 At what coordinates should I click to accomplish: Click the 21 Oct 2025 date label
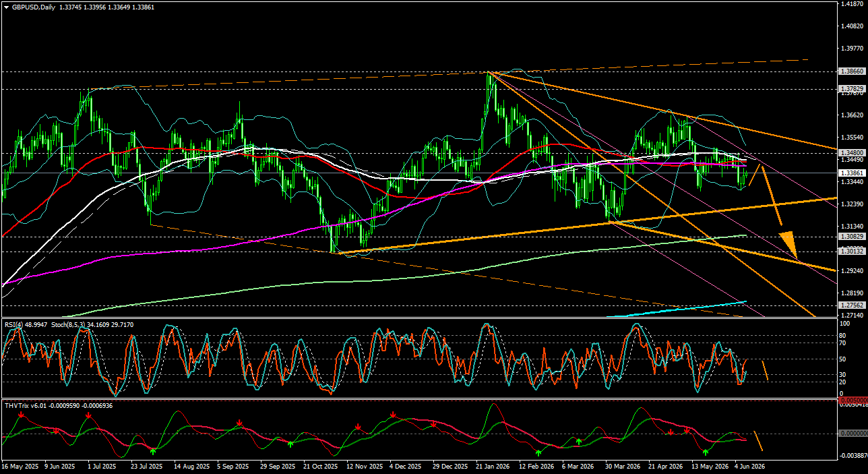point(320,466)
